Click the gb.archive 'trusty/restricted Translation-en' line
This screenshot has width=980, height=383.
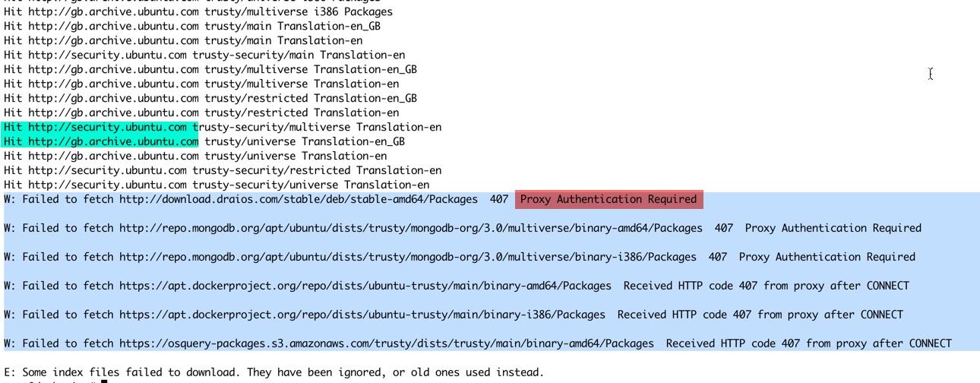click(201, 112)
